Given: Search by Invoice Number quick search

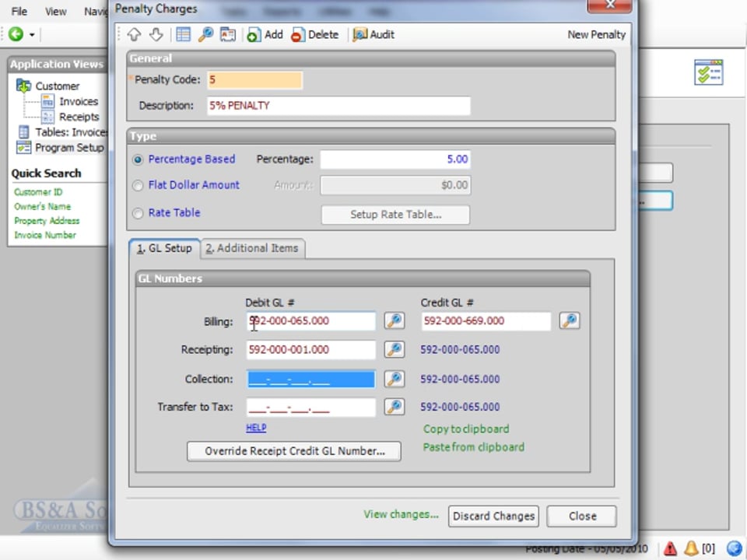Looking at the screenshot, I should click(x=45, y=235).
